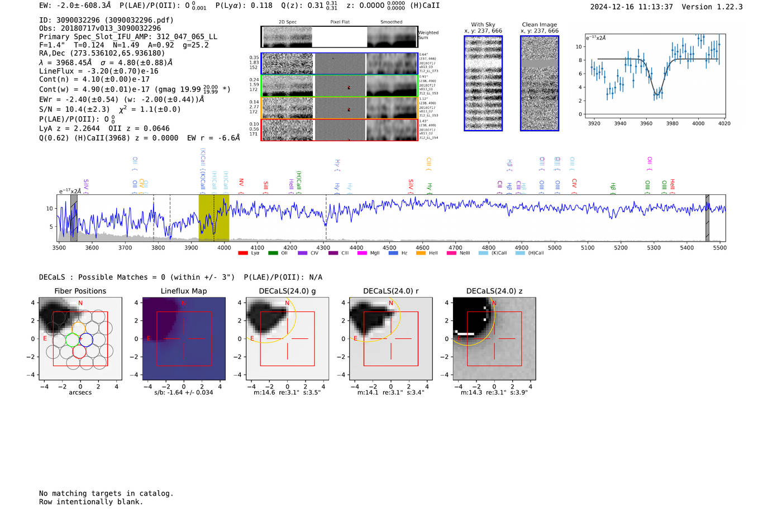Open the Lineflux Map panel
Image resolution: width=782 pixels, height=532 pixels.
point(184,338)
